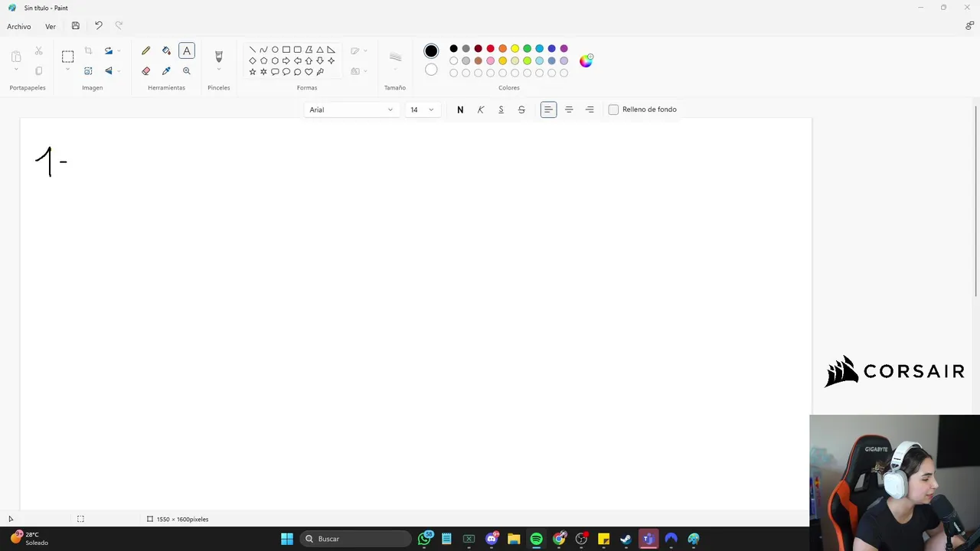Pick the oval shape
Screen dimensions: 980x551
pyautogui.click(x=275, y=50)
